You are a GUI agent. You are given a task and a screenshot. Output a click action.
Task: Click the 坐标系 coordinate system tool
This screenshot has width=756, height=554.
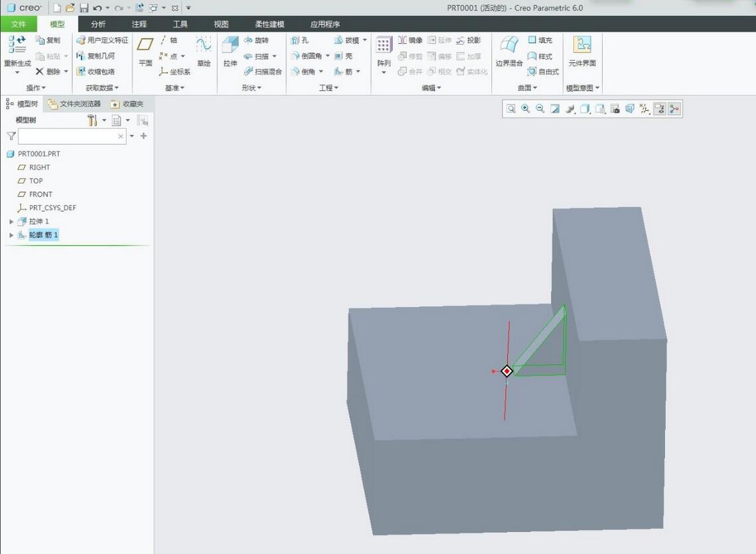(175, 72)
